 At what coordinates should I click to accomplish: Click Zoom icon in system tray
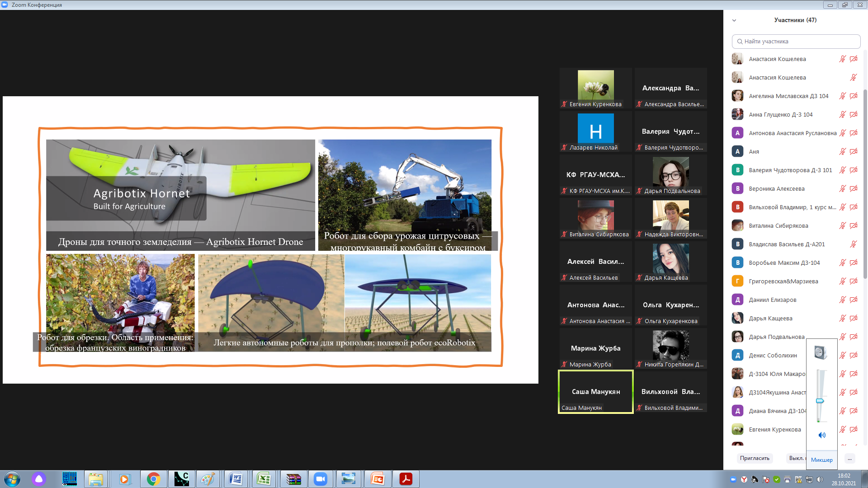point(733,479)
